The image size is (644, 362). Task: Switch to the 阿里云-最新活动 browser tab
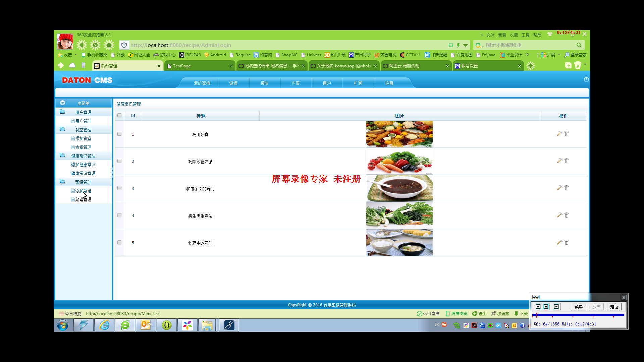coord(416,66)
